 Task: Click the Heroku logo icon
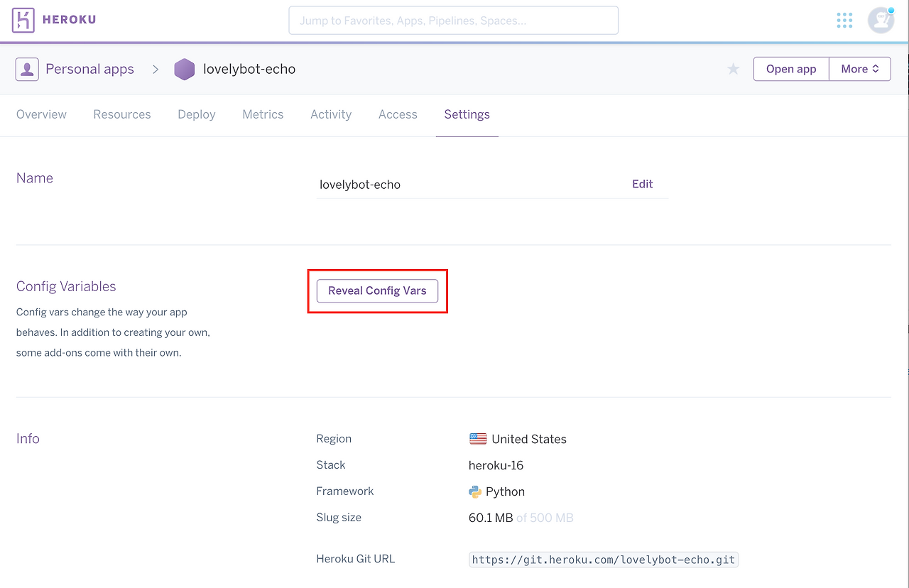[x=23, y=20]
